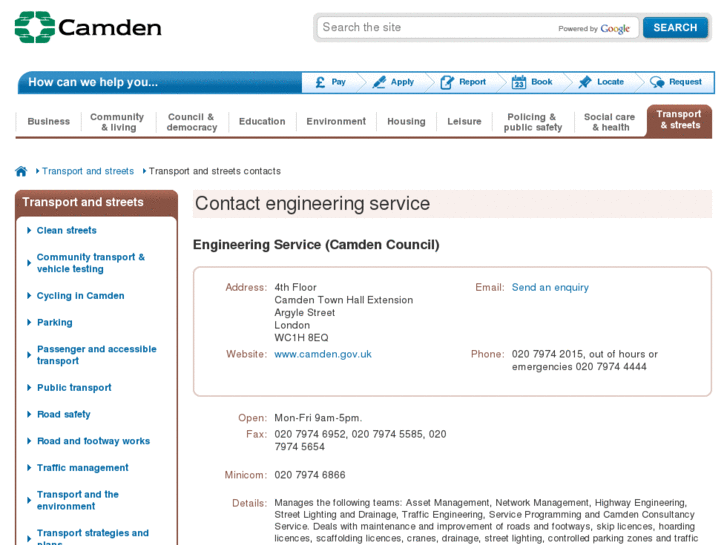The height and width of the screenshot is (545, 727).
Task: Click the pound sign Pay icon
Action: click(320, 82)
